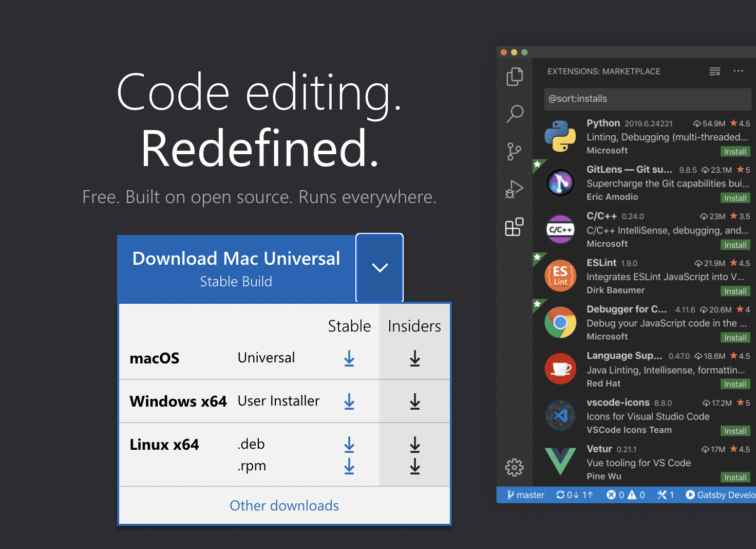Download Linux .deb Stable package

tap(349, 445)
